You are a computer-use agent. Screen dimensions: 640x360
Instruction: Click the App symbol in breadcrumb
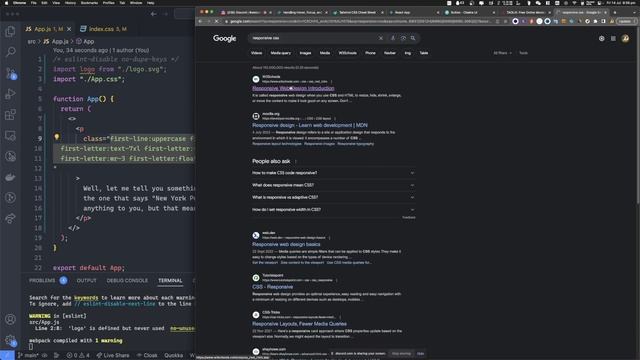(x=85, y=42)
